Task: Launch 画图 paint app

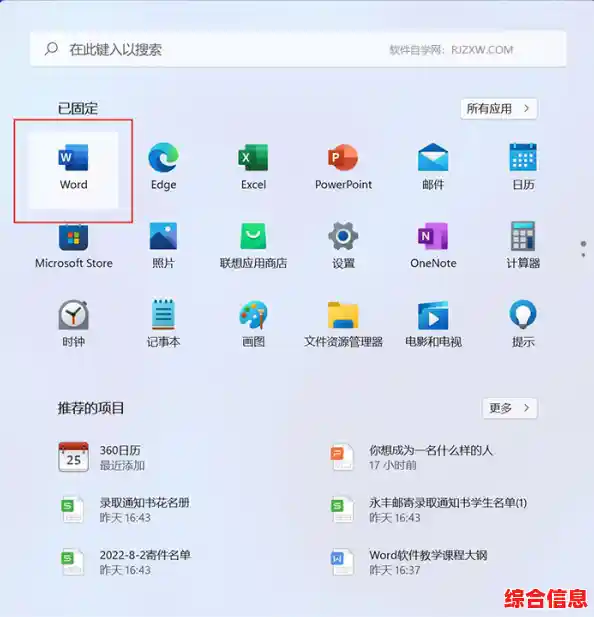Action: tap(253, 324)
